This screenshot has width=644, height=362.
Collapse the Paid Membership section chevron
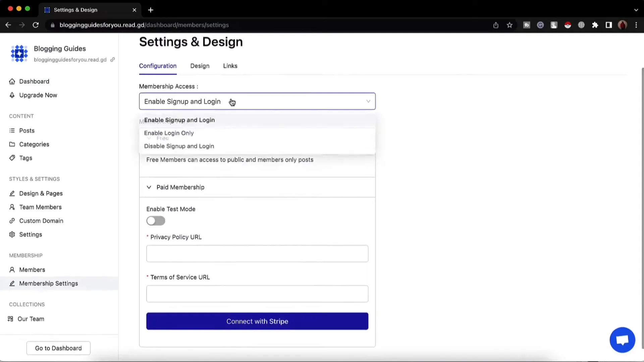(x=149, y=187)
